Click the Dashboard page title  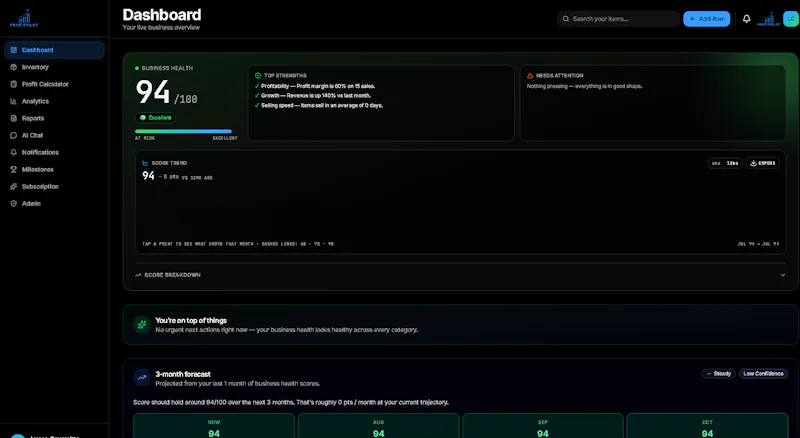pos(162,15)
